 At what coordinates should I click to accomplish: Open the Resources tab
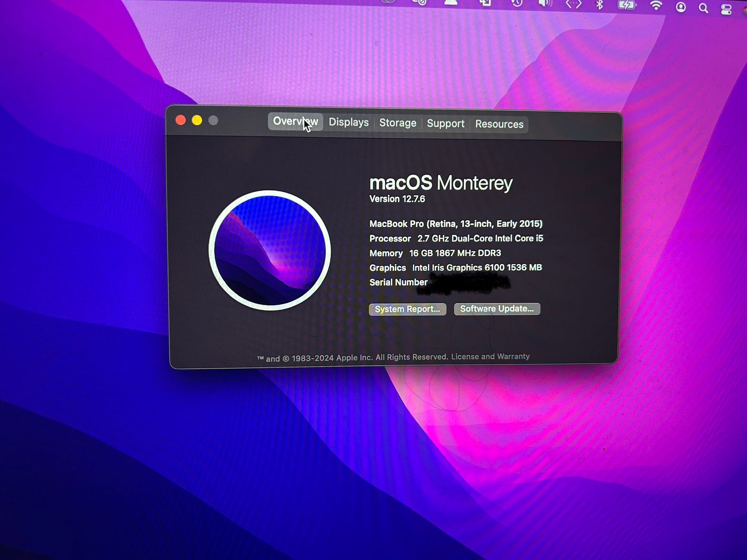(x=499, y=124)
